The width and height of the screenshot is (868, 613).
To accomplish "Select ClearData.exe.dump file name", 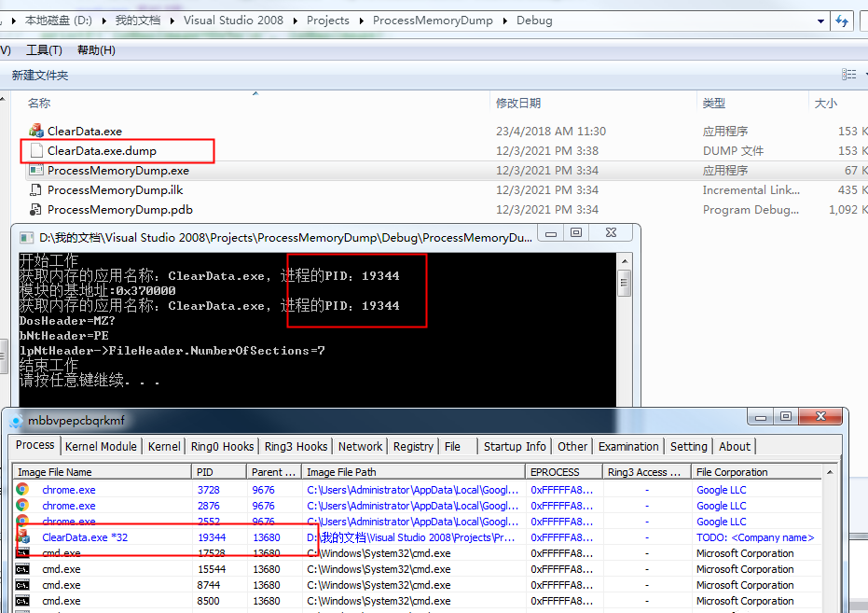I will point(102,150).
